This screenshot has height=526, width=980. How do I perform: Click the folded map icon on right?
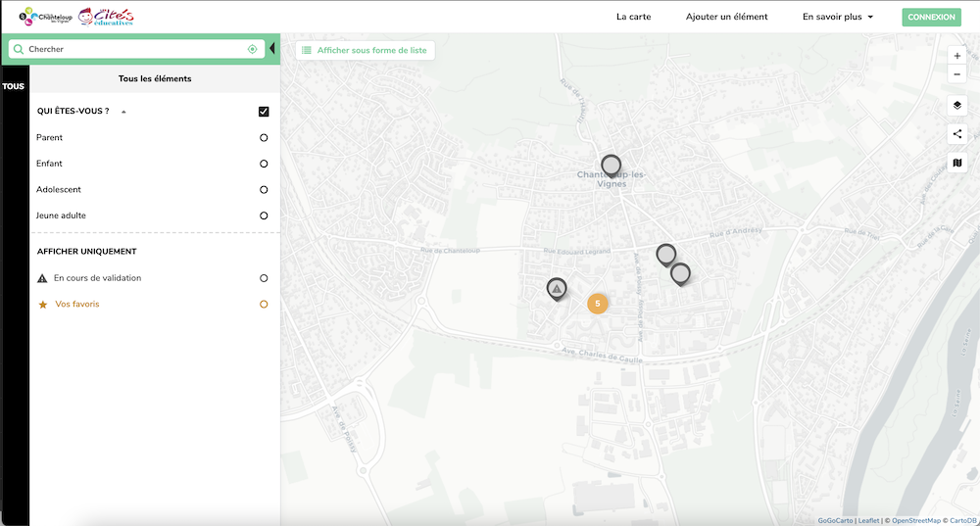(957, 164)
